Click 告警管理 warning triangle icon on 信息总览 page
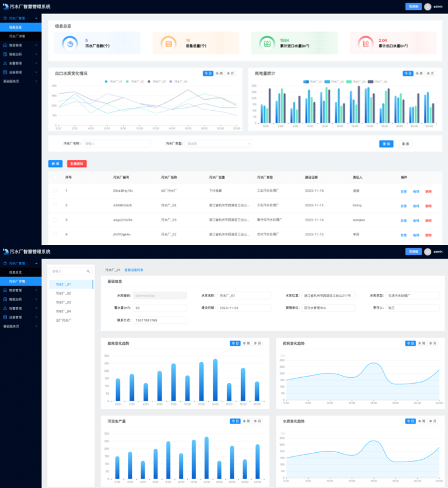This screenshot has height=488, width=448. [x=5, y=63]
